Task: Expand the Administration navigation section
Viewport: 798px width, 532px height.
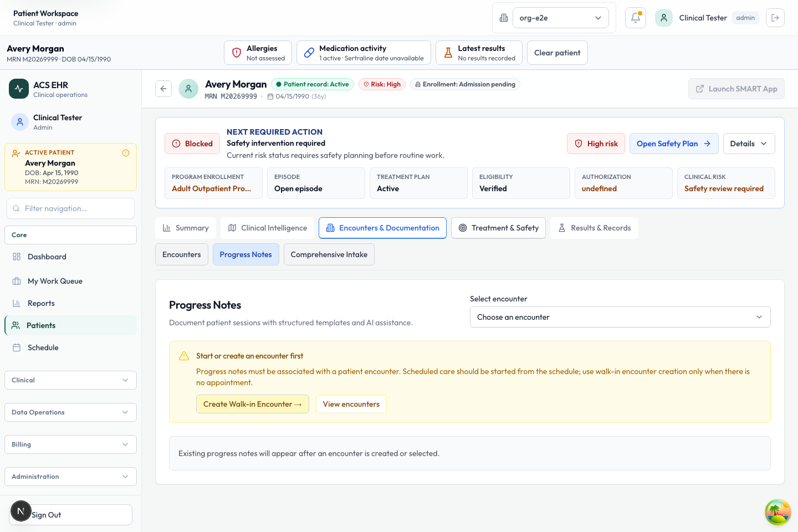Action: [70, 477]
